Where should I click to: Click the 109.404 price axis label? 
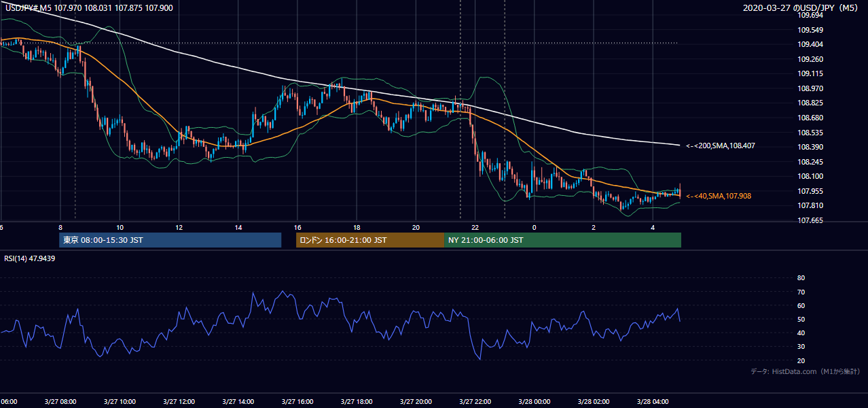point(810,44)
